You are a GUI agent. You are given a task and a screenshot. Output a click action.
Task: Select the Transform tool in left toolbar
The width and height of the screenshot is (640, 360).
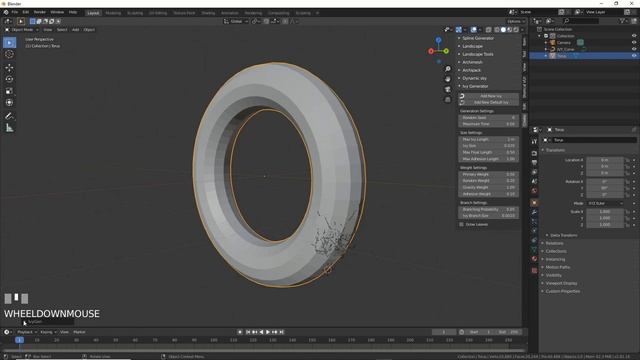click(9, 102)
